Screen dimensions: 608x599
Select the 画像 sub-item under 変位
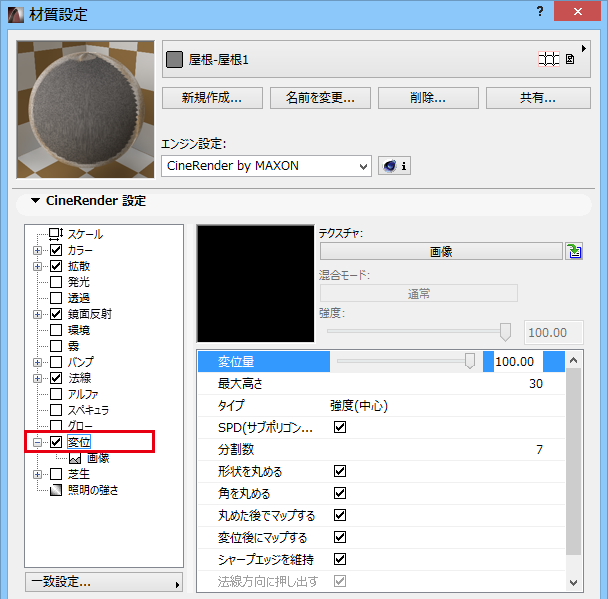98,458
